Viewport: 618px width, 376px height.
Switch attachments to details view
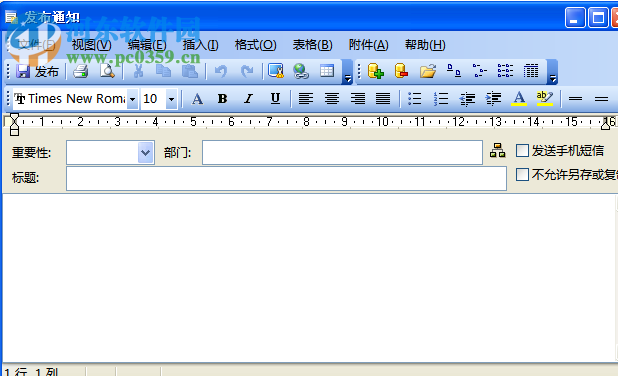(x=531, y=71)
